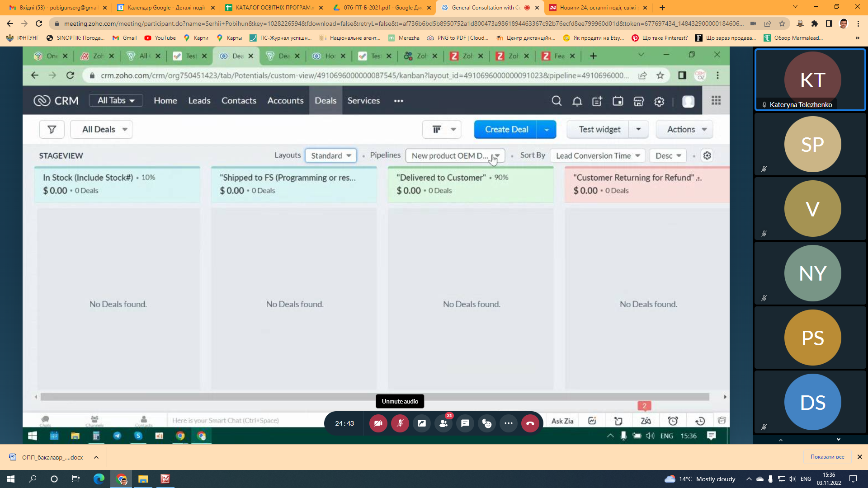Click the Create Deal button

point(506,130)
